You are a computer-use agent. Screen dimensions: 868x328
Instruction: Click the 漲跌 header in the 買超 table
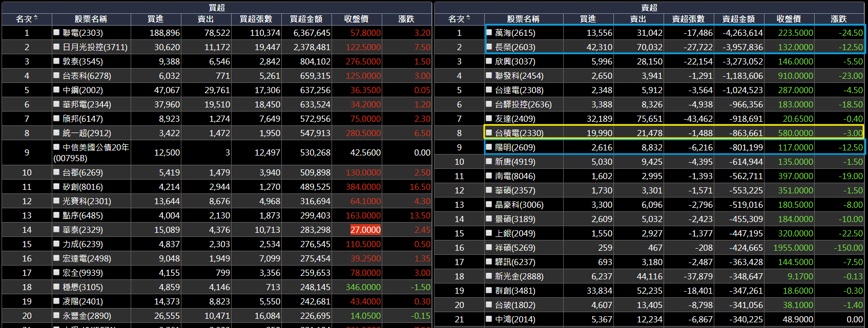pos(406,19)
